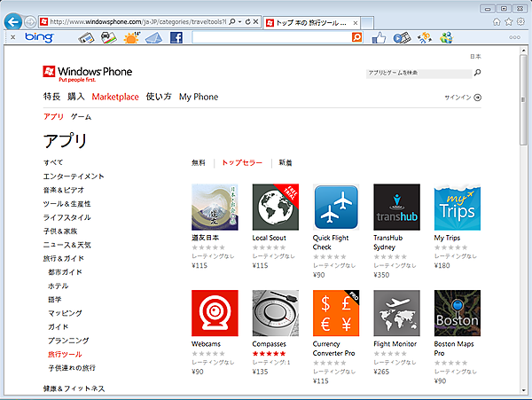Open the Compasses app thumbnail
Image resolution: width=532 pixels, height=400 pixels.
pyautogui.click(x=276, y=313)
